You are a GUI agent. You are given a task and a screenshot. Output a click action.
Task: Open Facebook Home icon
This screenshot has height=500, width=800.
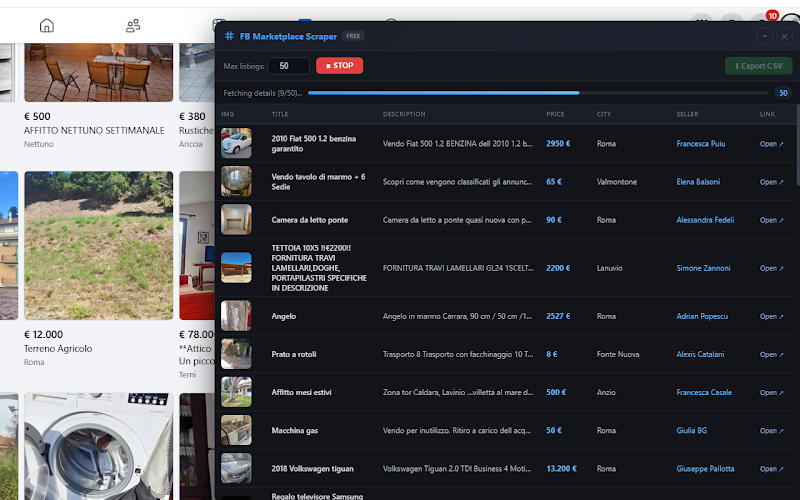46,26
